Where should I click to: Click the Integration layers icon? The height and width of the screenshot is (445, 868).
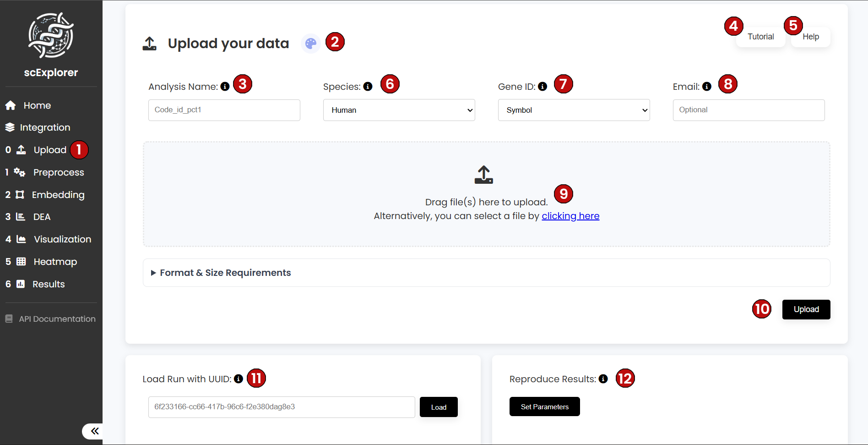tap(10, 127)
